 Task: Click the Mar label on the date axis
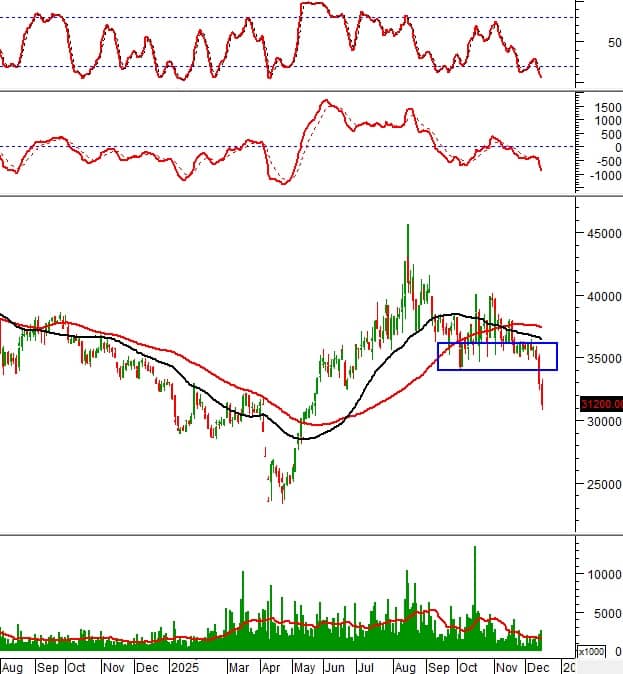click(x=238, y=665)
